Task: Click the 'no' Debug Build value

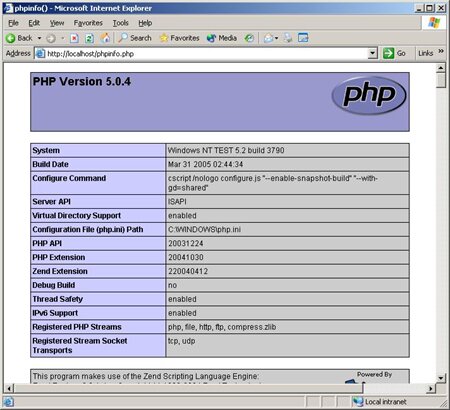Action: point(172,285)
